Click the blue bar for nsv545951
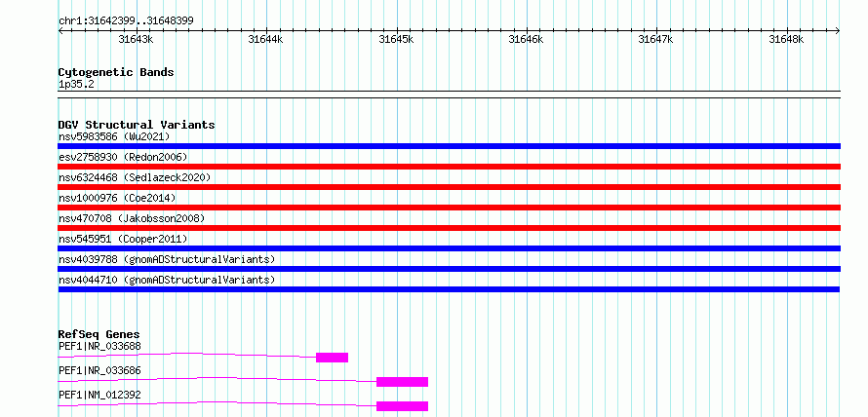The image size is (868, 417). pyautogui.click(x=449, y=248)
